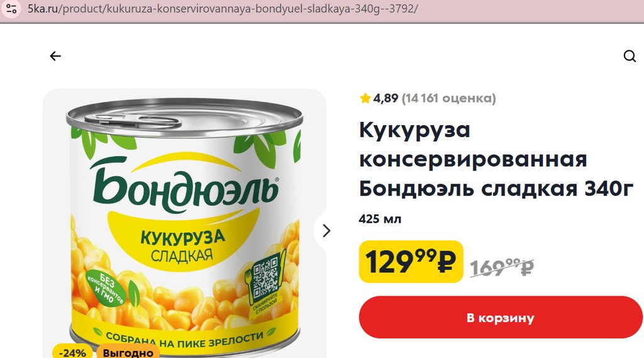
Task: Click the crossed-out 169.99 ₽ old price
Action: [502, 267]
